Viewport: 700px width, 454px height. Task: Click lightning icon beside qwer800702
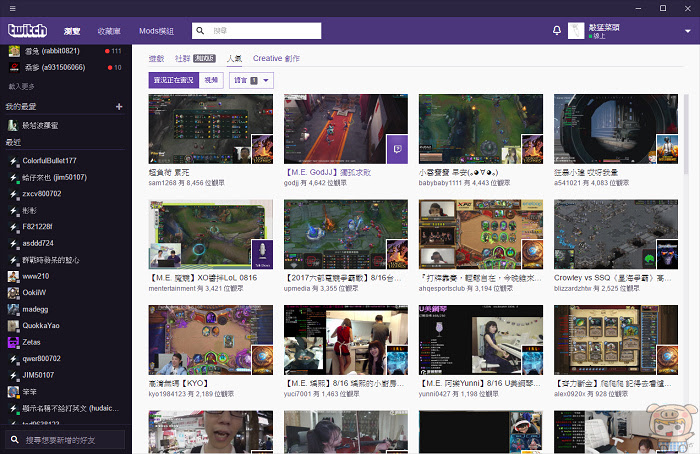pyautogui.click(x=13, y=358)
